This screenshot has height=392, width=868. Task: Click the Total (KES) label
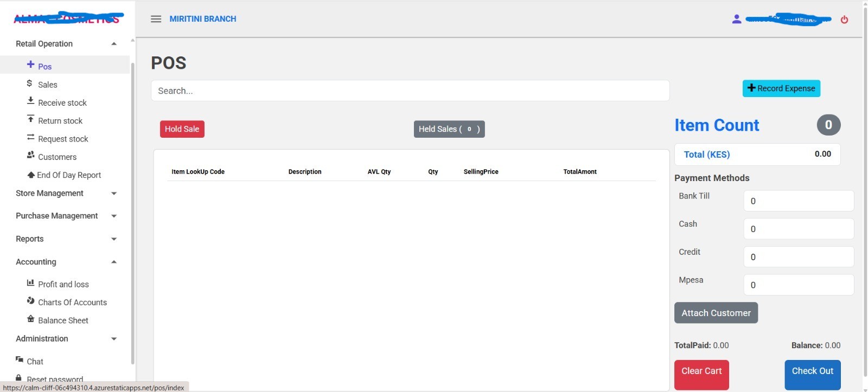707,155
